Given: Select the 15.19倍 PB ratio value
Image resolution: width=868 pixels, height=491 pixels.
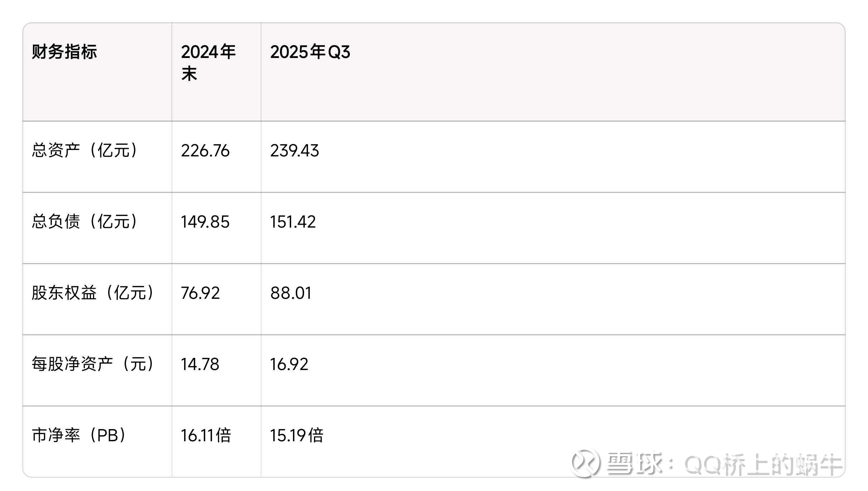Looking at the screenshot, I should coord(296,436).
